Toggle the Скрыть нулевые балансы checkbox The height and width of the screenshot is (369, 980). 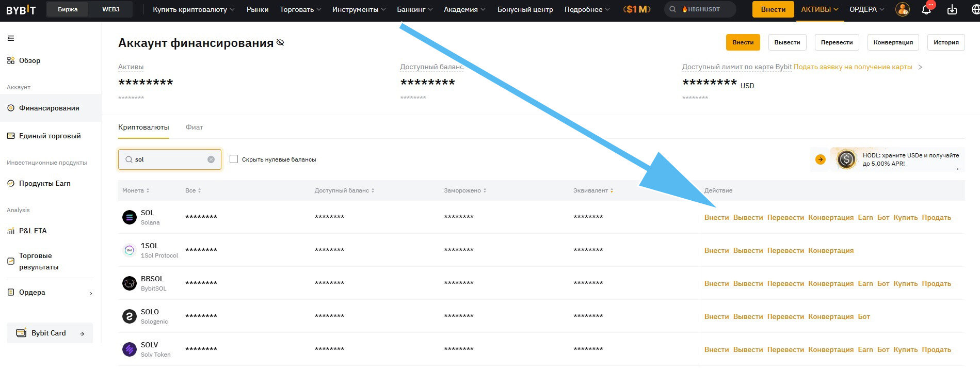click(234, 159)
